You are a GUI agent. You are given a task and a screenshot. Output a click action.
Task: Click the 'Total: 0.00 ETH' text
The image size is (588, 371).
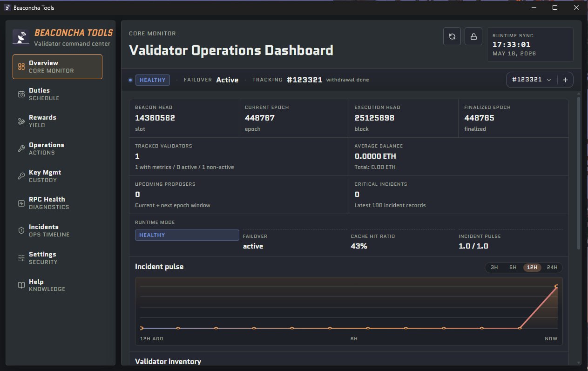coord(375,167)
